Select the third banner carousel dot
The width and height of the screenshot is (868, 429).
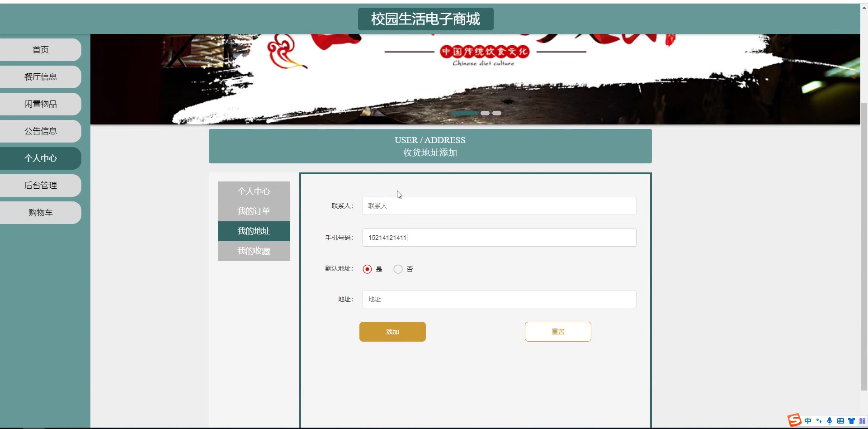497,113
